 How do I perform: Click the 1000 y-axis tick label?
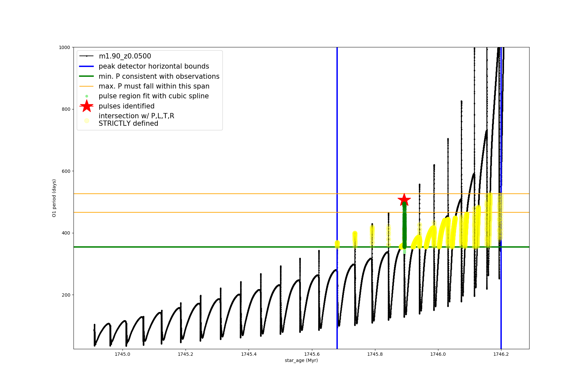[x=64, y=47]
